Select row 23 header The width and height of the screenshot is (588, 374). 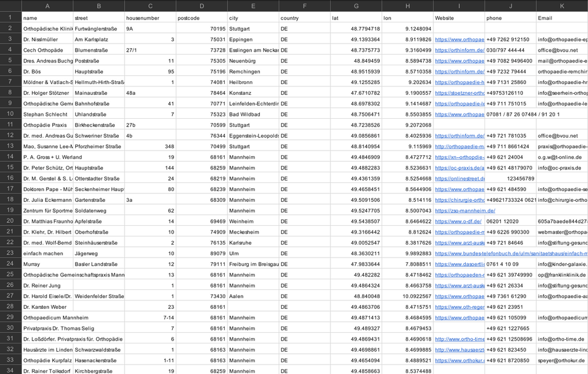coord(11,253)
